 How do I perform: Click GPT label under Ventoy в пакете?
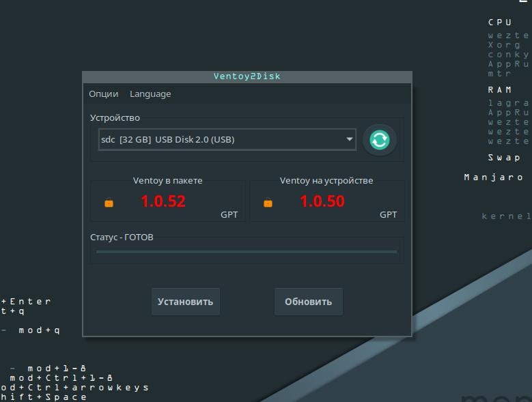[x=229, y=214]
